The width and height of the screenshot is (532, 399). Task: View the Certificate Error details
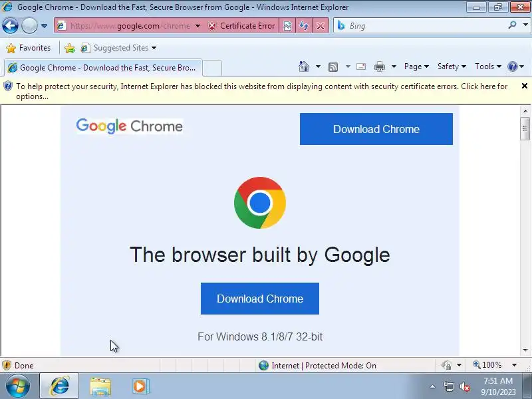pyautogui.click(x=241, y=26)
